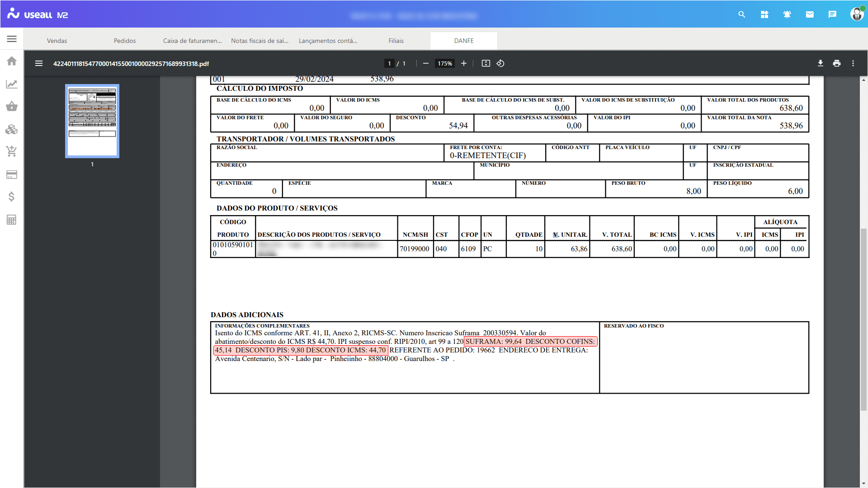Image resolution: width=868 pixels, height=488 pixels.
Task: Zoom out the PDF with minus button
Action: coord(426,64)
